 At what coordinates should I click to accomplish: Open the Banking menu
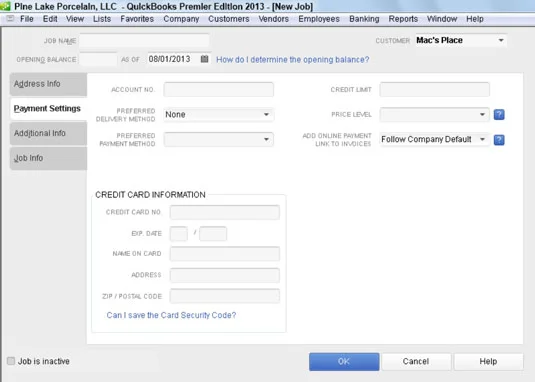point(364,19)
